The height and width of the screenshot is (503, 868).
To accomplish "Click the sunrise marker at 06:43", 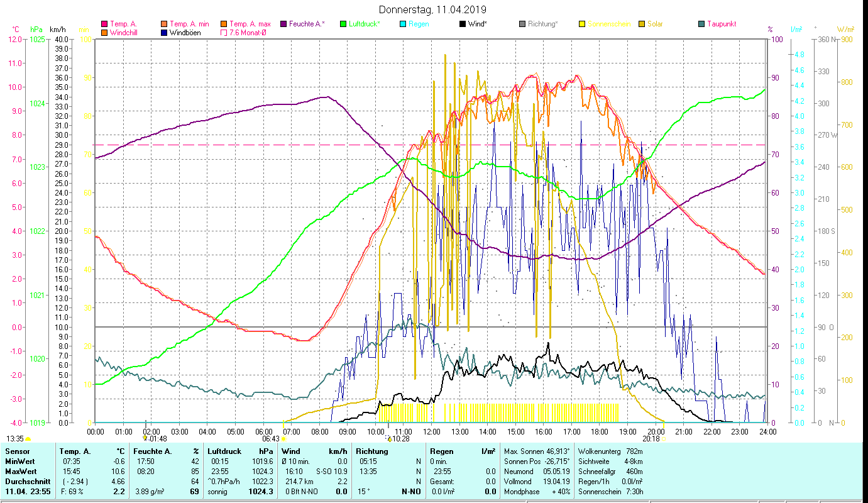I will point(283,439).
